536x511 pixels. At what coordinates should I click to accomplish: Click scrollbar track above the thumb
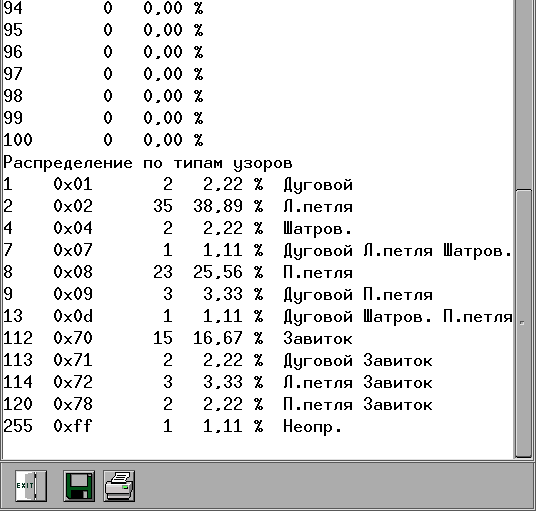coord(523,94)
